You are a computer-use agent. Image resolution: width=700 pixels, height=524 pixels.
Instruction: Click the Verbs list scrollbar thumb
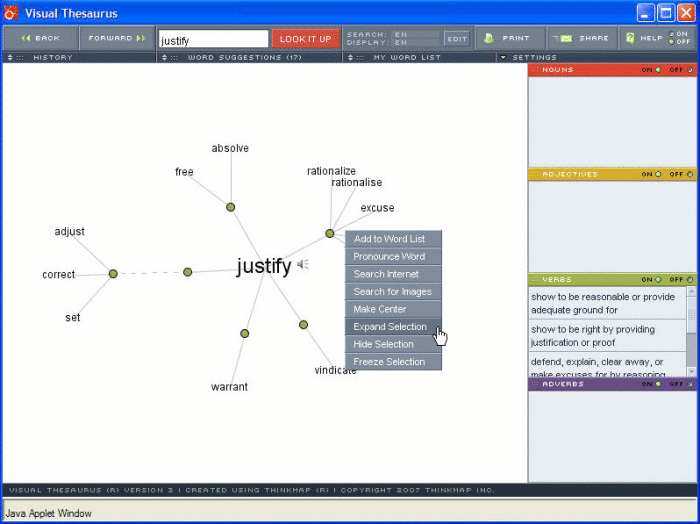[692, 315]
